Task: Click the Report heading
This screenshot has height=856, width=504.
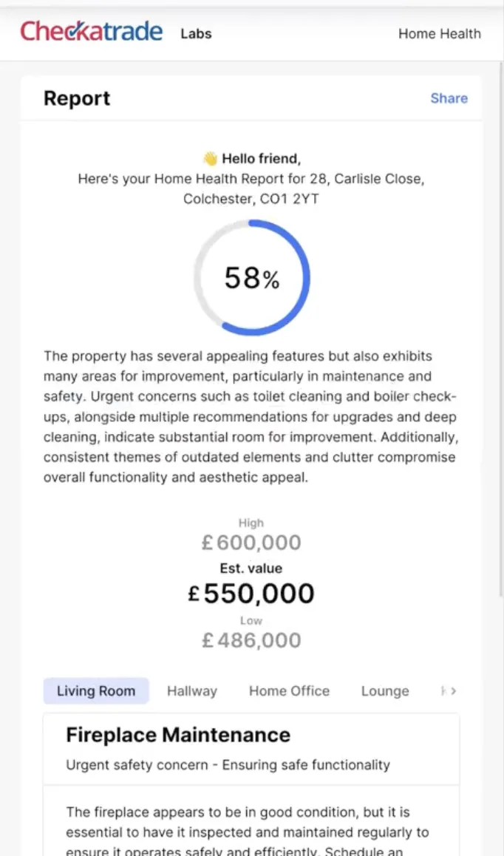Action: tap(77, 98)
